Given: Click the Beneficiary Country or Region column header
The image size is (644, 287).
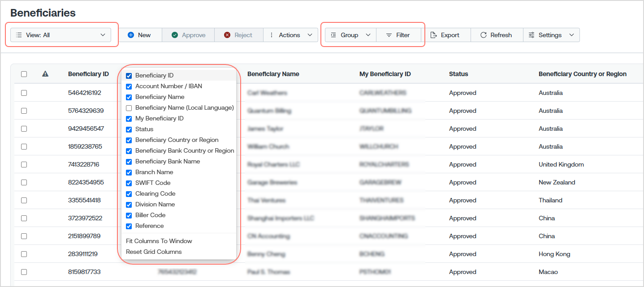Looking at the screenshot, I should (x=583, y=74).
